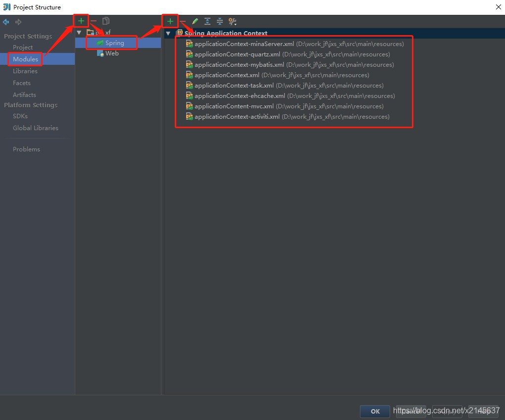
Task: Expand all context tree nodes
Action: (x=207, y=21)
